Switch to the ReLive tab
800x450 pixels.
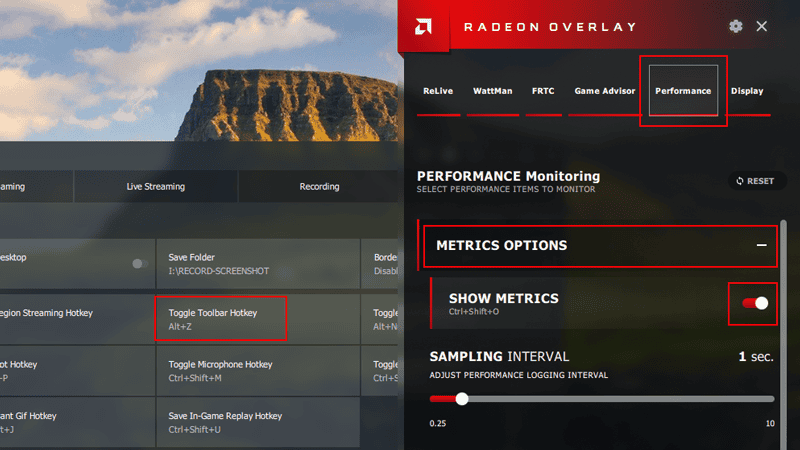click(x=438, y=91)
